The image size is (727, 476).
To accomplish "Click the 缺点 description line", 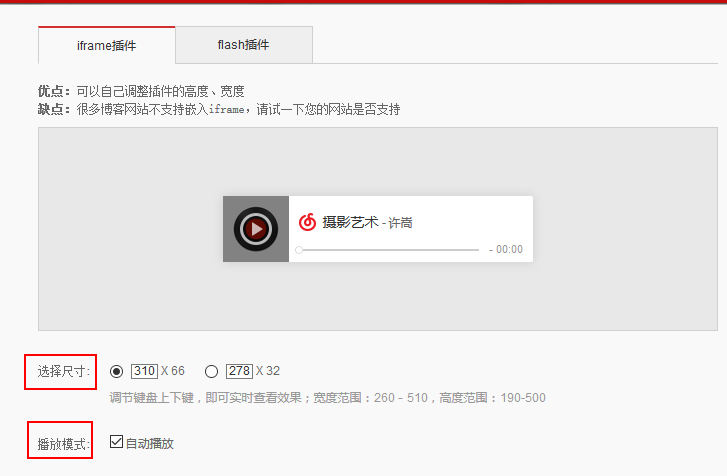I will pyautogui.click(x=219, y=109).
